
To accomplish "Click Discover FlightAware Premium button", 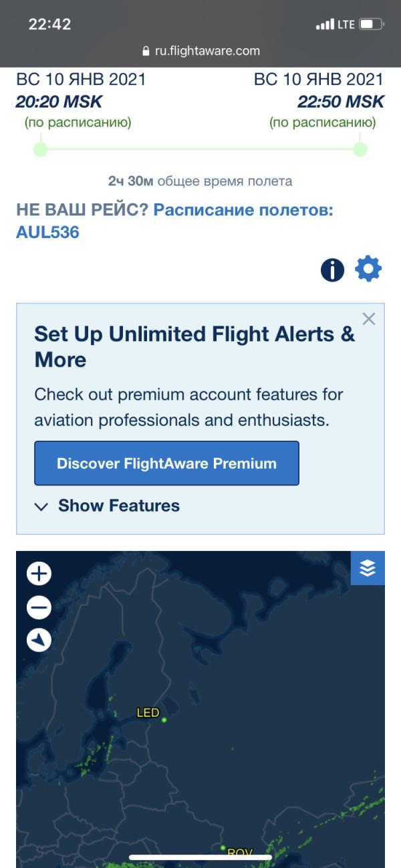I will (x=166, y=463).
